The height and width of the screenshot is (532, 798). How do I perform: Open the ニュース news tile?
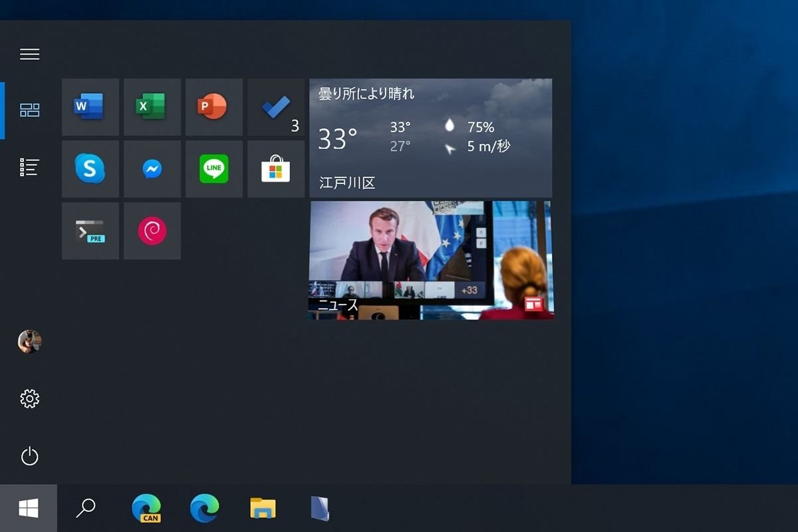431,261
